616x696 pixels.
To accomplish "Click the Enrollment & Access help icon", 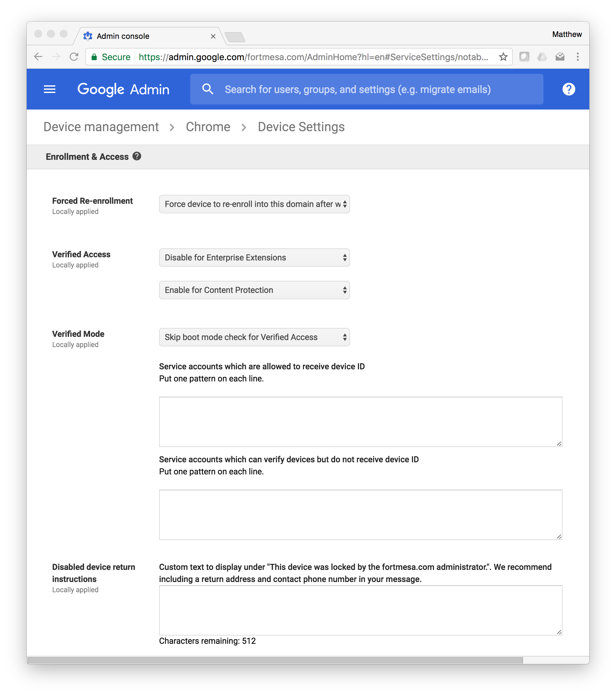I will click(137, 156).
